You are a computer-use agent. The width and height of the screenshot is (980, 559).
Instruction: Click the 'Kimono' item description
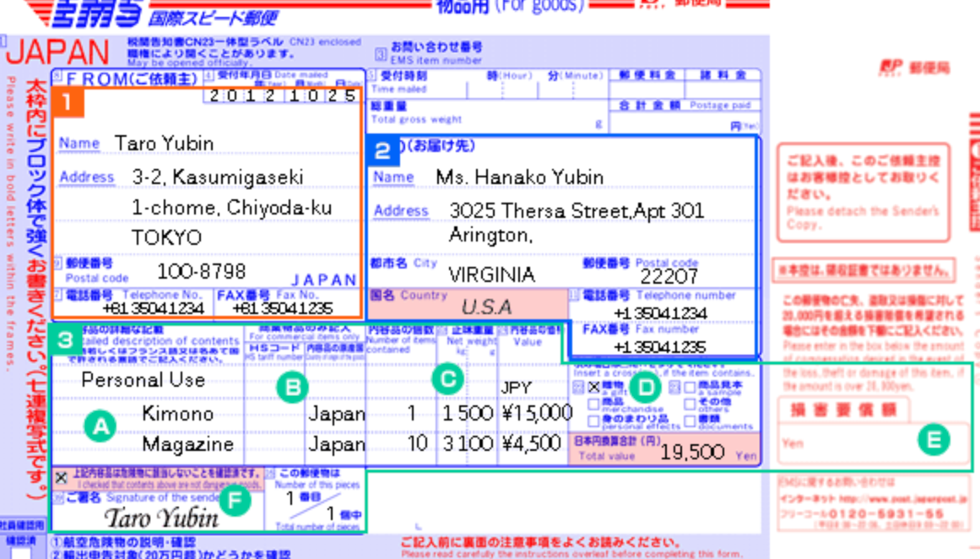coord(178,413)
